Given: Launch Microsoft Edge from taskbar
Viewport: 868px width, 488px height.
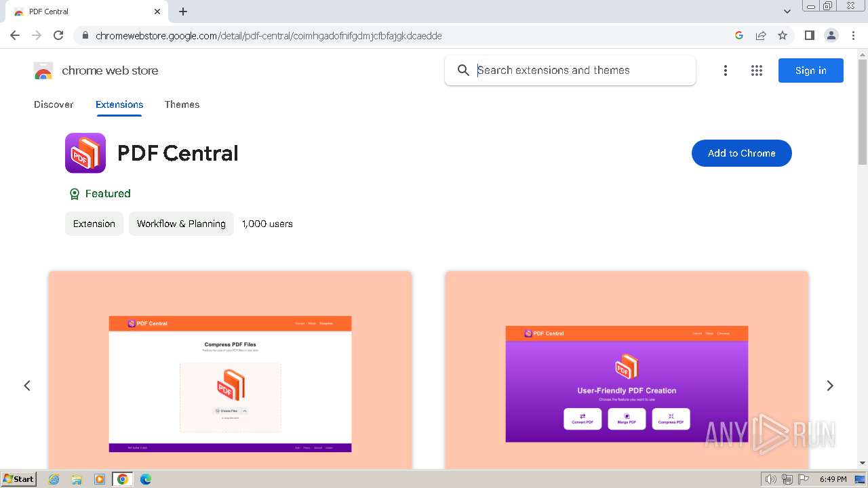Looking at the screenshot, I should (145, 479).
